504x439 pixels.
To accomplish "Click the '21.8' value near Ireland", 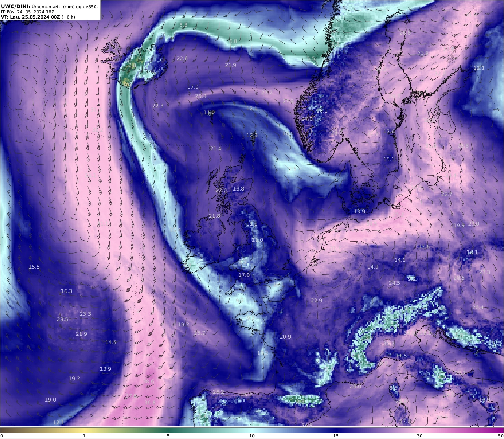I will 215,216.
